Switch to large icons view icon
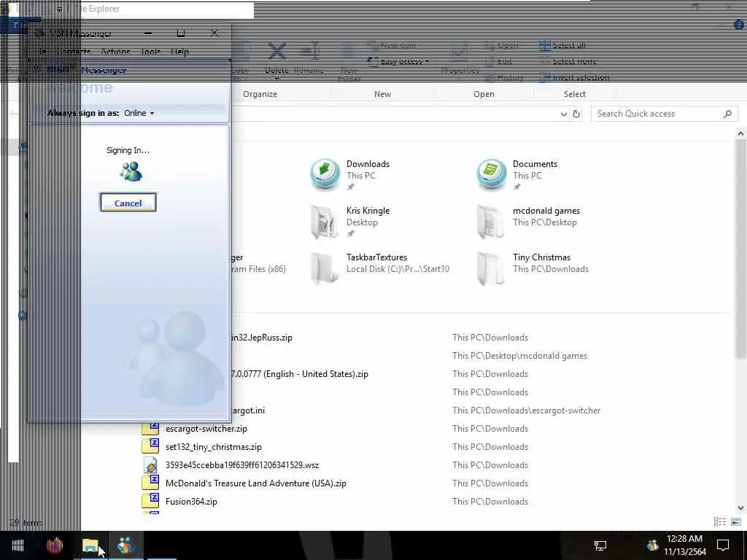The height and width of the screenshot is (560, 747). (x=736, y=522)
